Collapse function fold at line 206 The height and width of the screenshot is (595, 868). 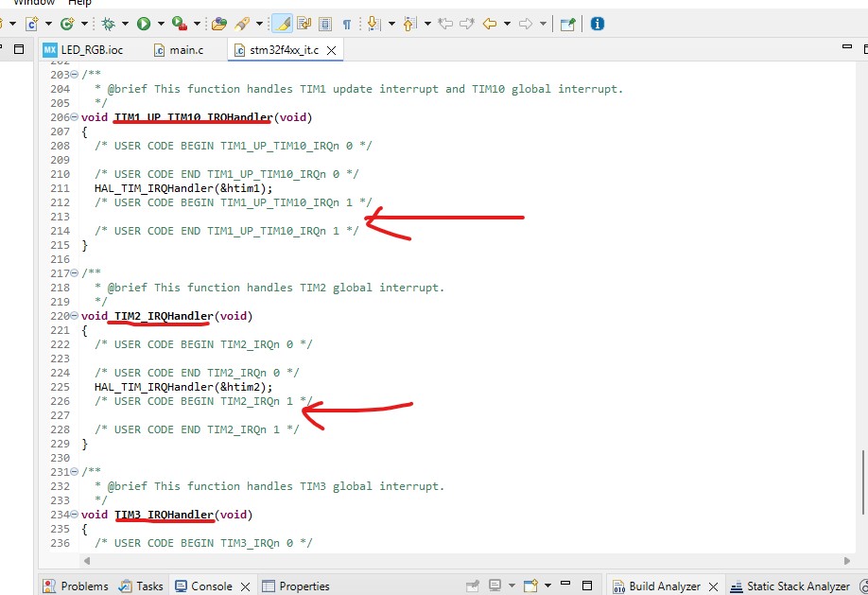[75, 117]
